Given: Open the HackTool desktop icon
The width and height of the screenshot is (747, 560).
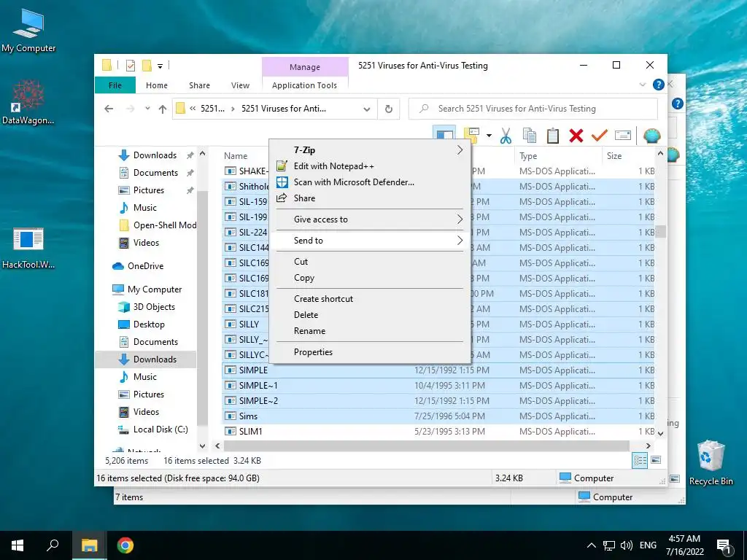Looking at the screenshot, I should point(28,249).
